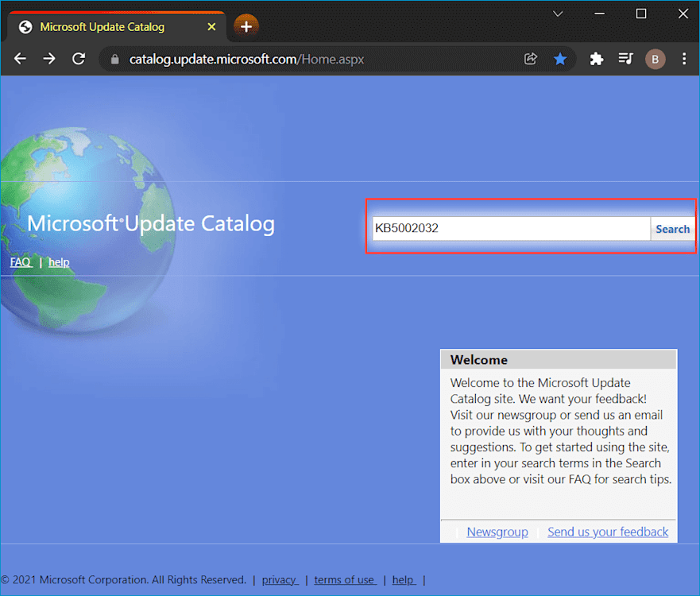Screen dimensions: 700x596
Task: Expand the tab search chevron
Action: click(558, 14)
